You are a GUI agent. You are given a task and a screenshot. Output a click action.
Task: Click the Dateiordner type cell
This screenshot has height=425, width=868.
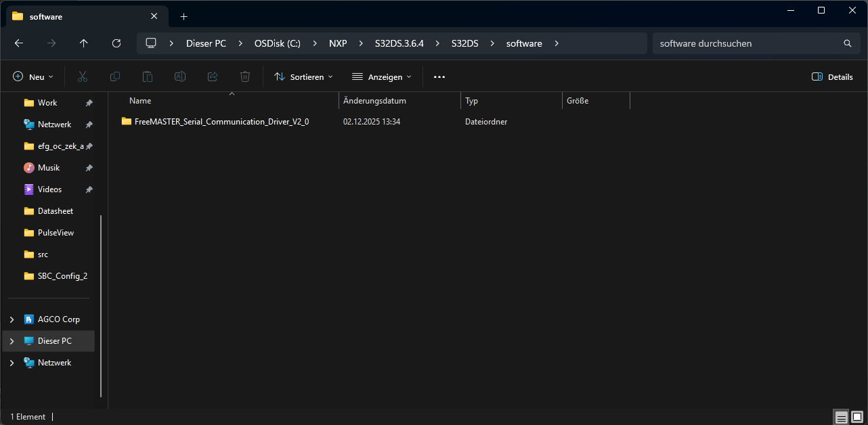point(486,122)
